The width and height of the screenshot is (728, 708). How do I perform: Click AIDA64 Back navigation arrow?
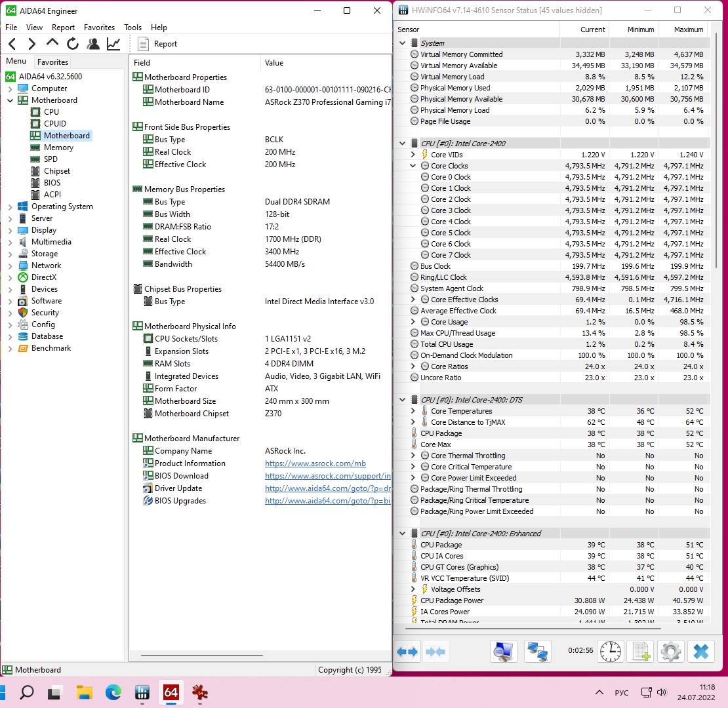click(12, 44)
